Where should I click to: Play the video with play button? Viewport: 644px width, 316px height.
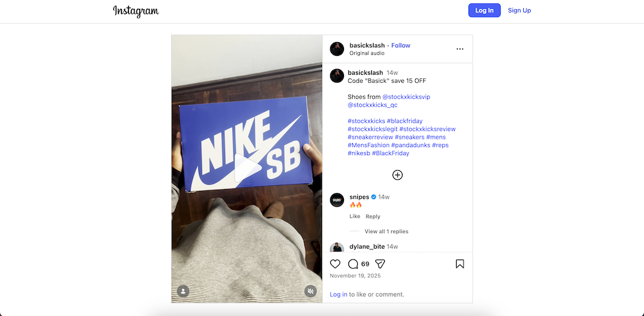tap(247, 168)
